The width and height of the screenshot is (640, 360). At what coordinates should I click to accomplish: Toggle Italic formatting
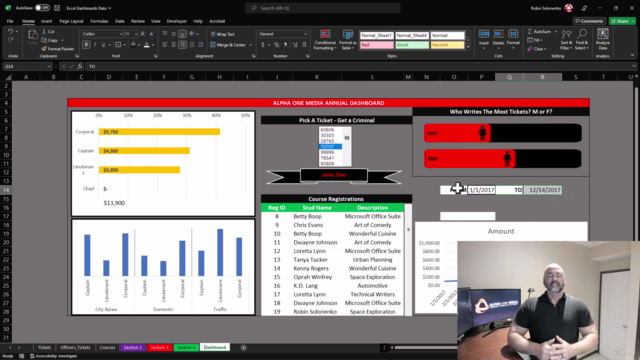tap(95, 45)
